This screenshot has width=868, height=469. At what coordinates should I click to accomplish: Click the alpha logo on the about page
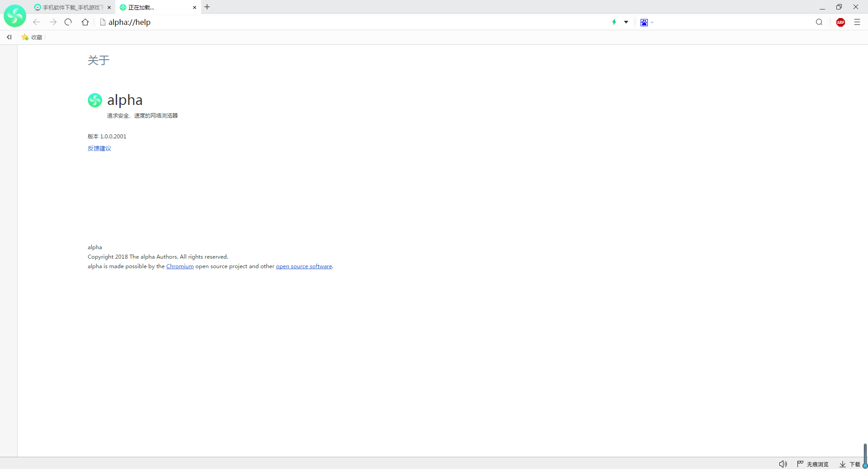pyautogui.click(x=95, y=100)
